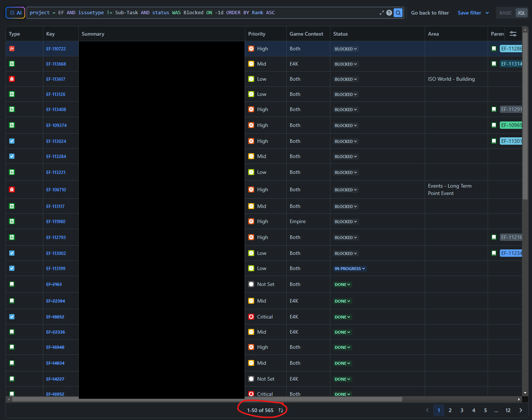
Task: Click the Critical priority icon on EF-18852
Action: click(x=251, y=317)
